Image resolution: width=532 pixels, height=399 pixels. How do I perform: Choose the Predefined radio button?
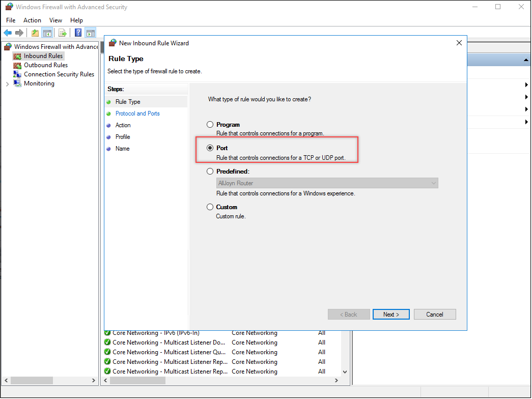click(210, 172)
